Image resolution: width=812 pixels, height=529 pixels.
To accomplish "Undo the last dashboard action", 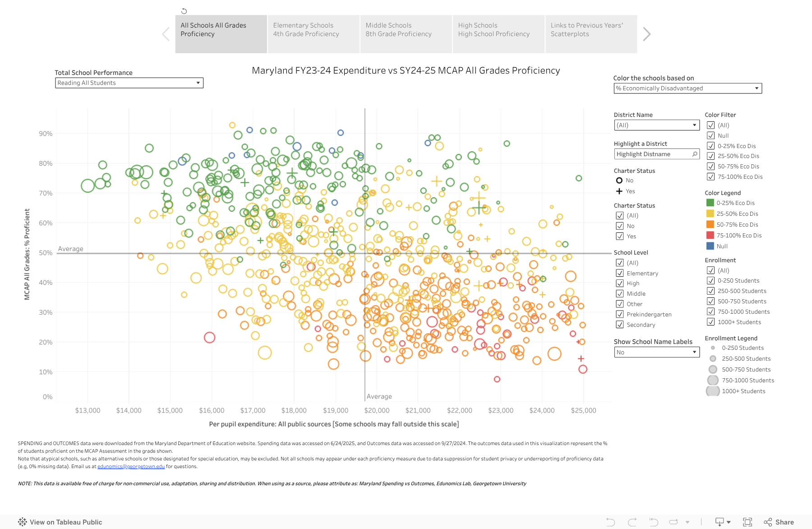I will coord(610,522).
